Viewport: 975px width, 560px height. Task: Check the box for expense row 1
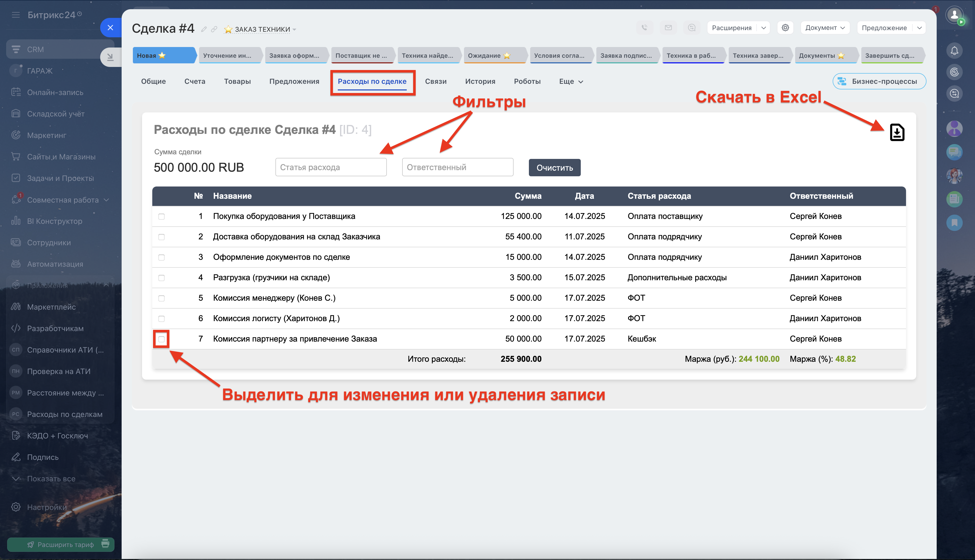[161, 217]
